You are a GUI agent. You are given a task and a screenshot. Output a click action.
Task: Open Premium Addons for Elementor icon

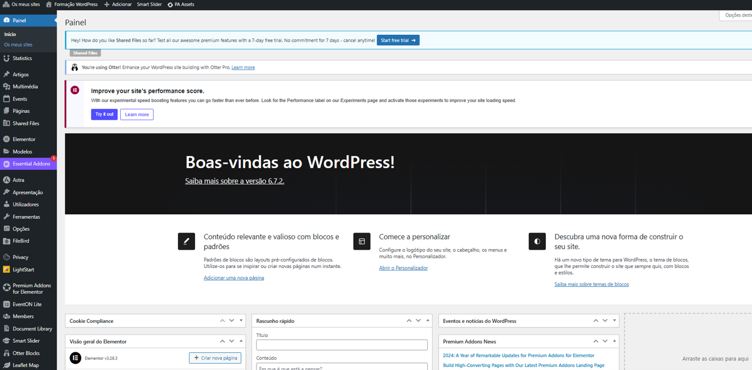6,288
